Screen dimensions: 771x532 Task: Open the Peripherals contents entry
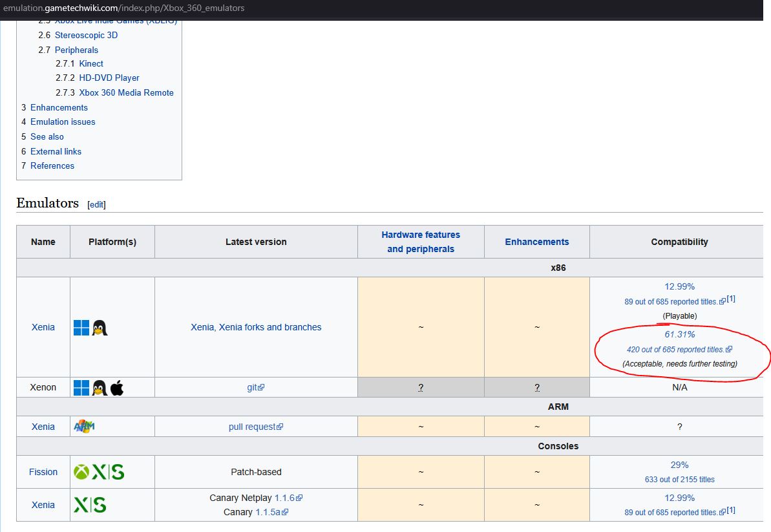pyautogui.click(x=76, y=50)
